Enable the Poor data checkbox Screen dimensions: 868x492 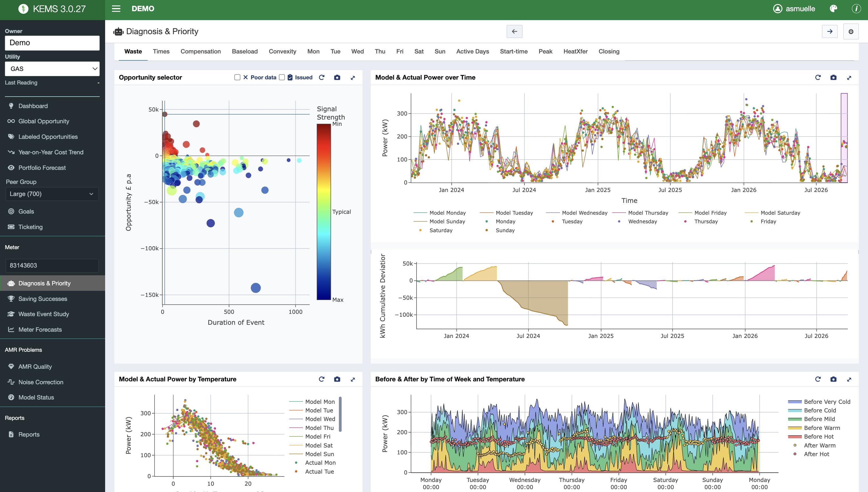tap(238, 77)
